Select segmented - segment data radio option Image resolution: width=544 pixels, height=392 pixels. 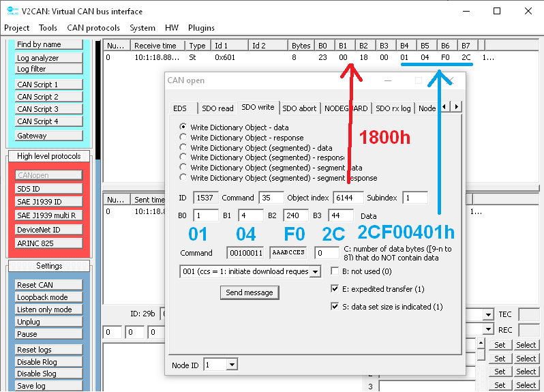pyautogui.click(x=183, y=167)
